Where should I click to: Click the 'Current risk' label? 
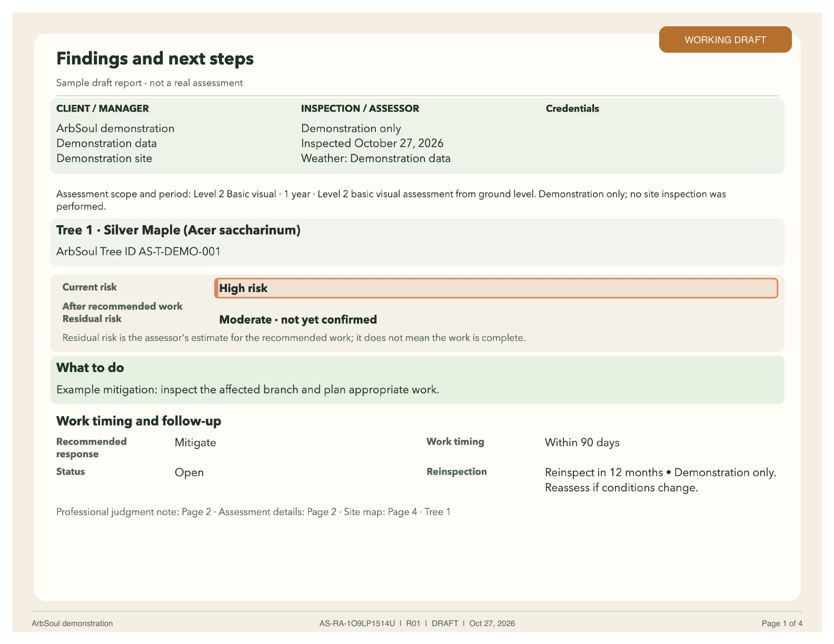pyautogui.click(x=90, y=287)
